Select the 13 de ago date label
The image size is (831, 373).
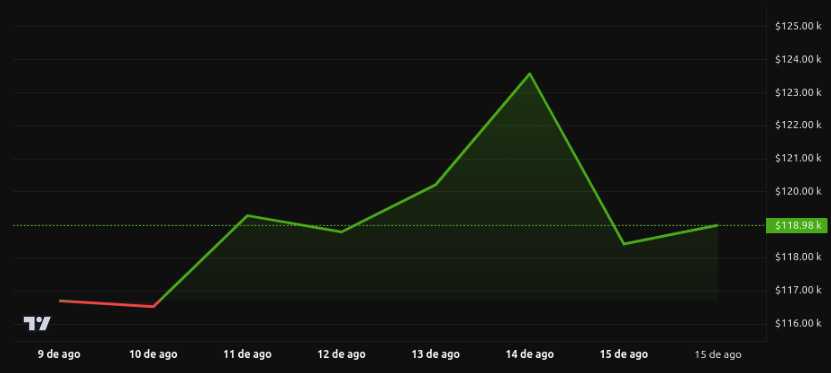click(436, 354)
